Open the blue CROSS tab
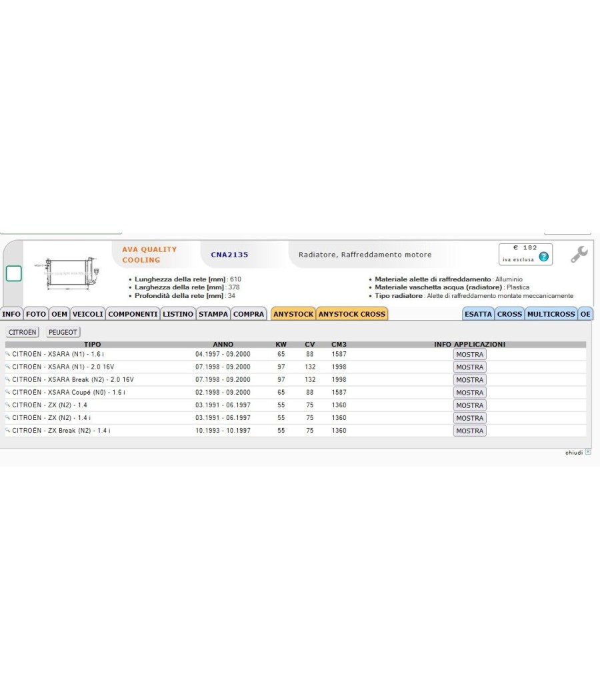The image size is (600, 700). (x=509, y=314)
